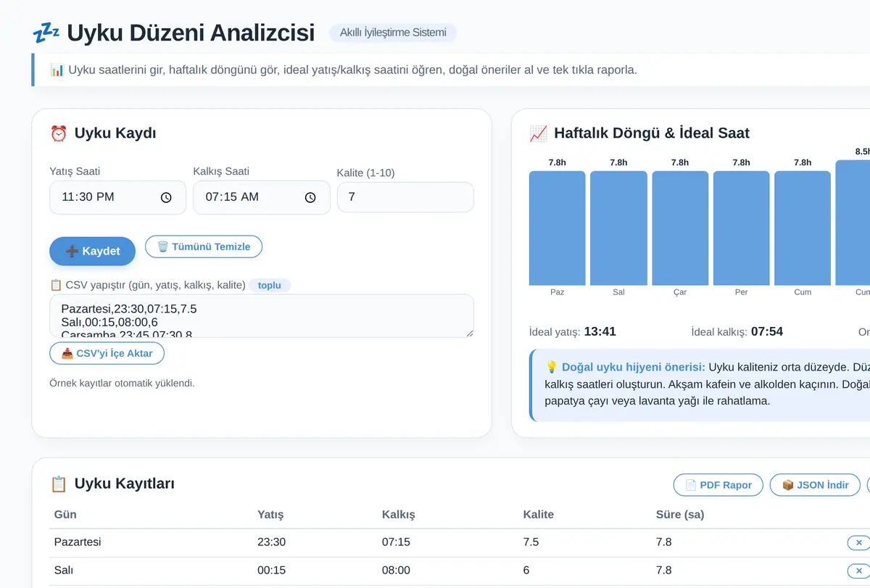
Task: Remove the Salı row using its × button
Action: click(858, 571)
